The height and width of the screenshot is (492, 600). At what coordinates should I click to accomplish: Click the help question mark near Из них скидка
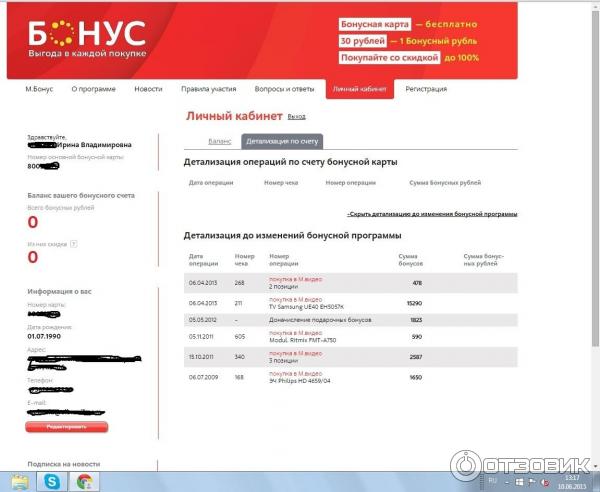pyautogui.click(x=74, y=243)
